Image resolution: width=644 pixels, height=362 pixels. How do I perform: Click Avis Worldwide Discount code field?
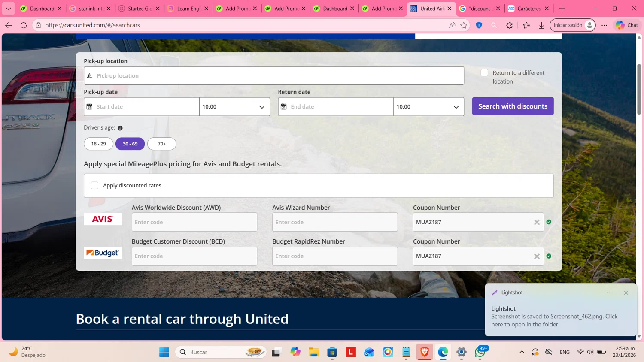coord(194,222)
